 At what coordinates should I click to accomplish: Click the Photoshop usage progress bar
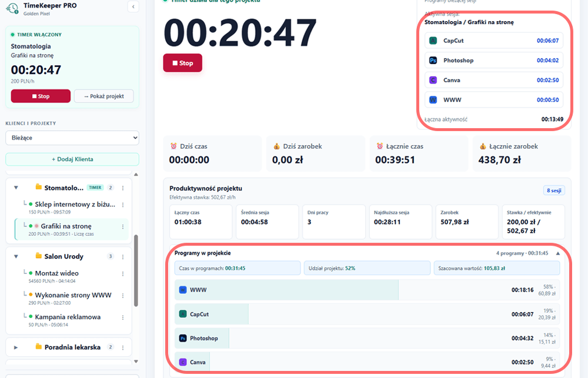202,338
